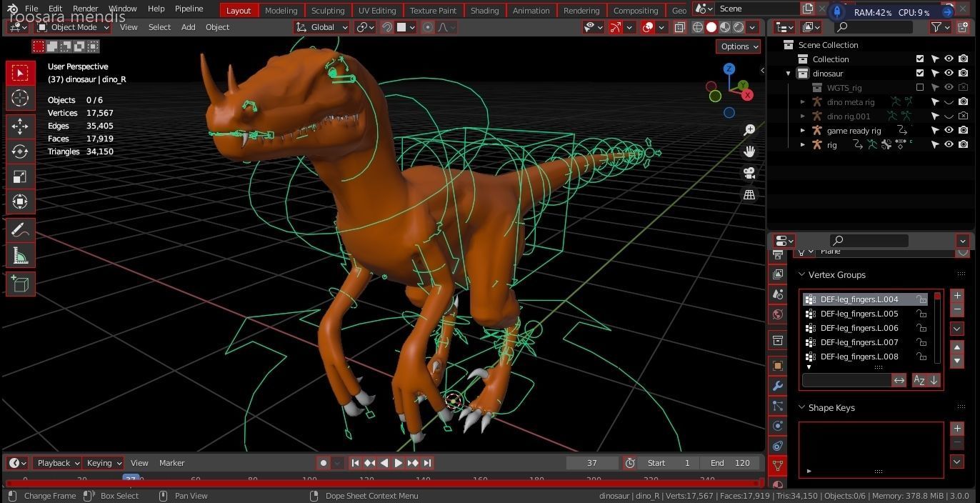
Task: Open the Object Mode dropdown
Action: coord(74,27)
